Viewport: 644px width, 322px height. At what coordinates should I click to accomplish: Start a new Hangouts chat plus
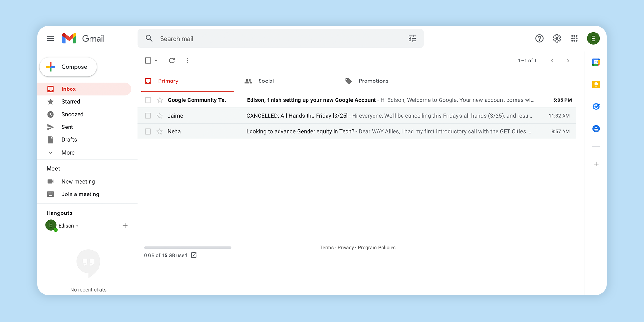click(x=125, y=226)
